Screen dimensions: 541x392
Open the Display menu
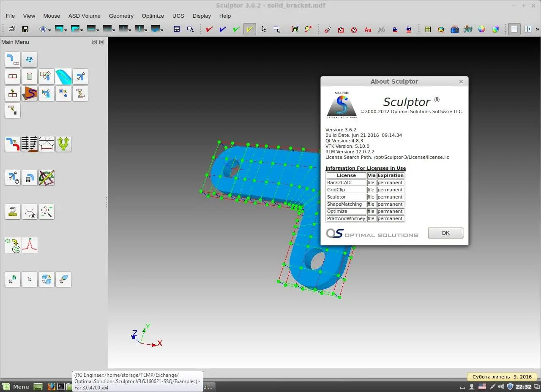point(202,16)
